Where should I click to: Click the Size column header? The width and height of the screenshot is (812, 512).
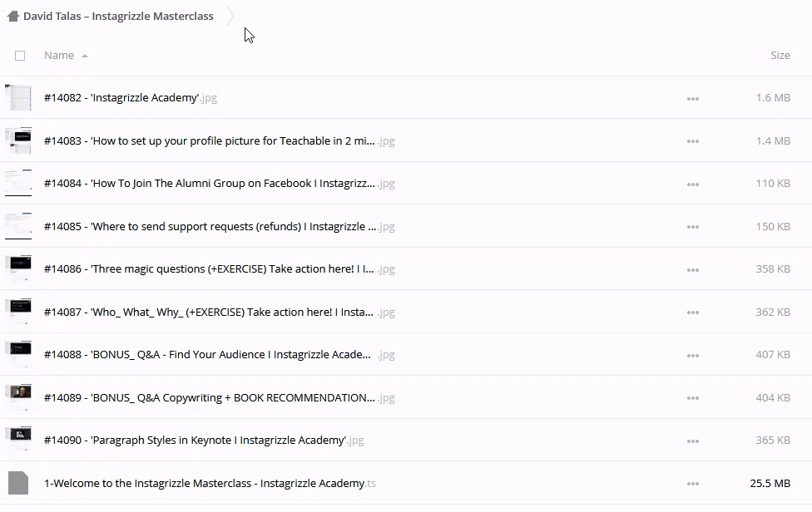tap(780, 56)
